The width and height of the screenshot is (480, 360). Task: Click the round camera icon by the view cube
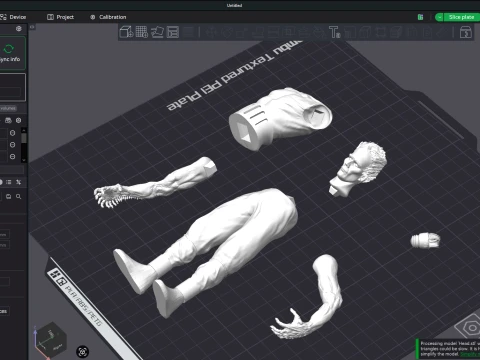[83, 352]
